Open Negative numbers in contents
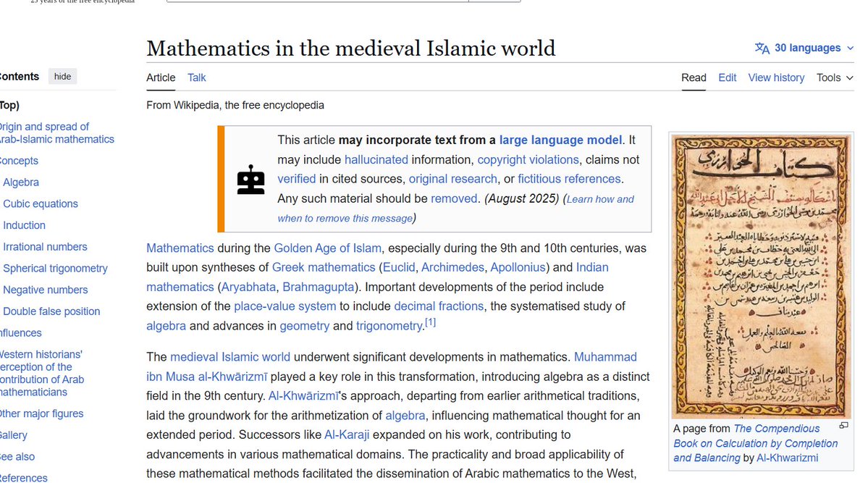868x483 pixels. point(46,290)
